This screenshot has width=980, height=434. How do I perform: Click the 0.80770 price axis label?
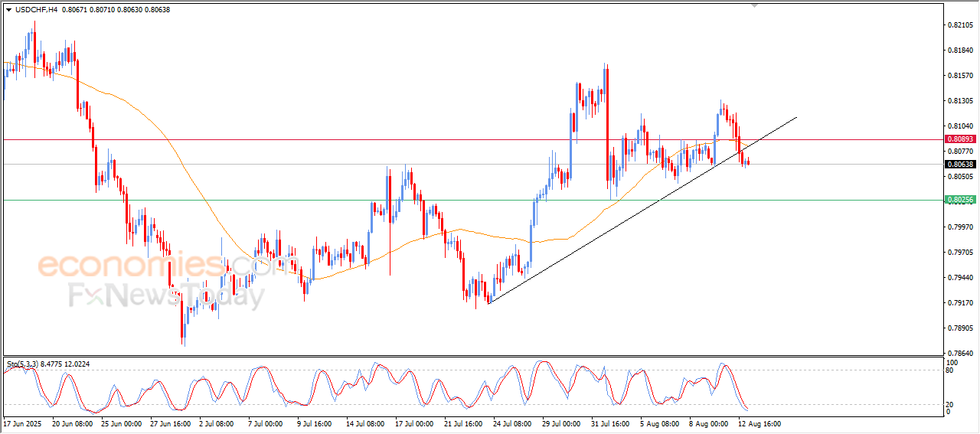960,152
